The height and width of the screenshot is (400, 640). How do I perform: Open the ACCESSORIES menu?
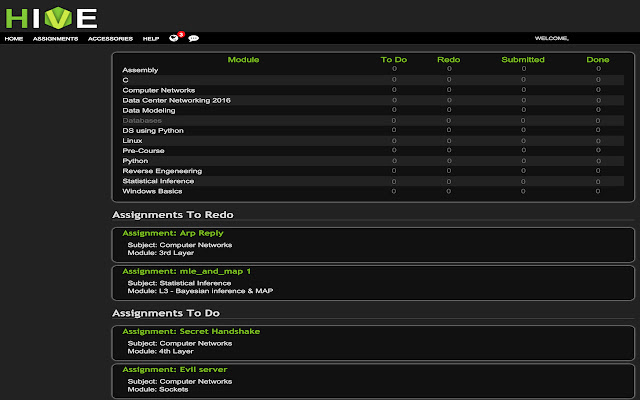pos(110,38)
